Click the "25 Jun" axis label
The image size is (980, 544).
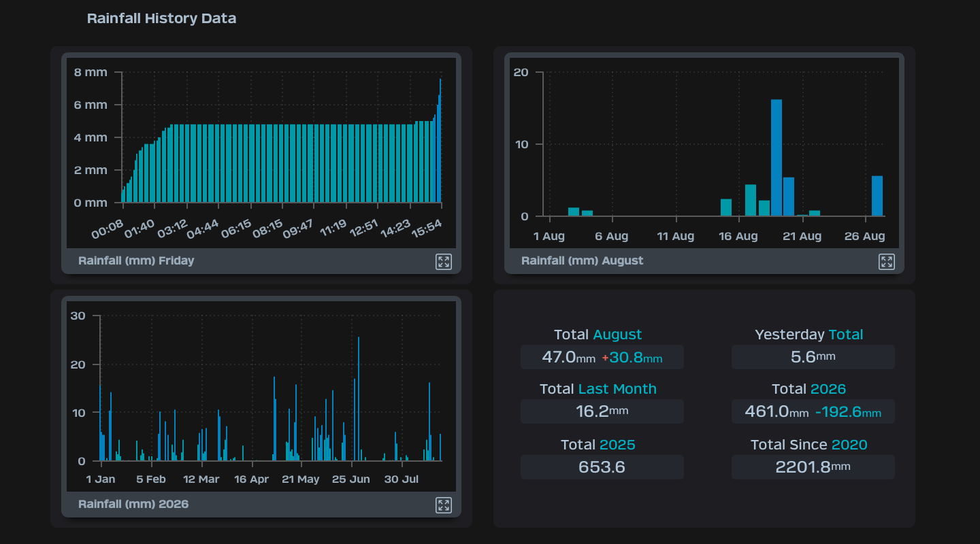[351, 479]
